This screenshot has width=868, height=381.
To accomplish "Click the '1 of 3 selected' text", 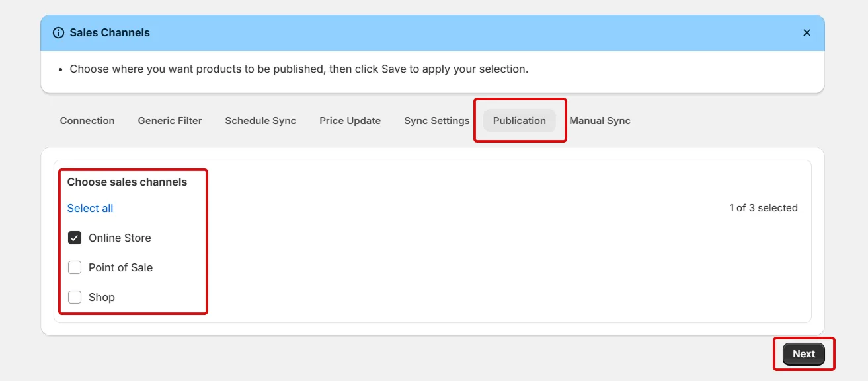I will click(x=764, y=208).
